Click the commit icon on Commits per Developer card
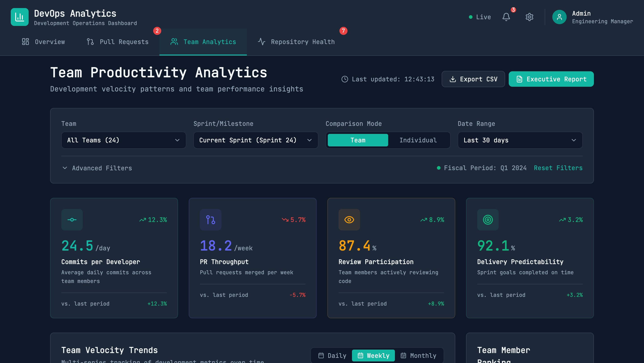This screenshot has height=363, width=644. [x=72, y=219]
